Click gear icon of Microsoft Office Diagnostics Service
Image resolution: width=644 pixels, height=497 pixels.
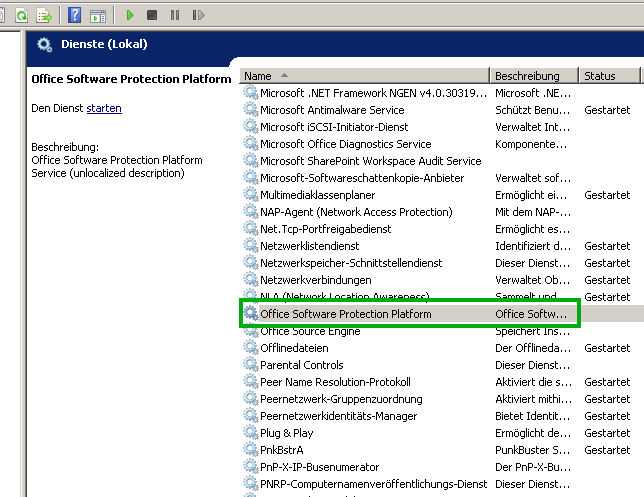(251, 143)
